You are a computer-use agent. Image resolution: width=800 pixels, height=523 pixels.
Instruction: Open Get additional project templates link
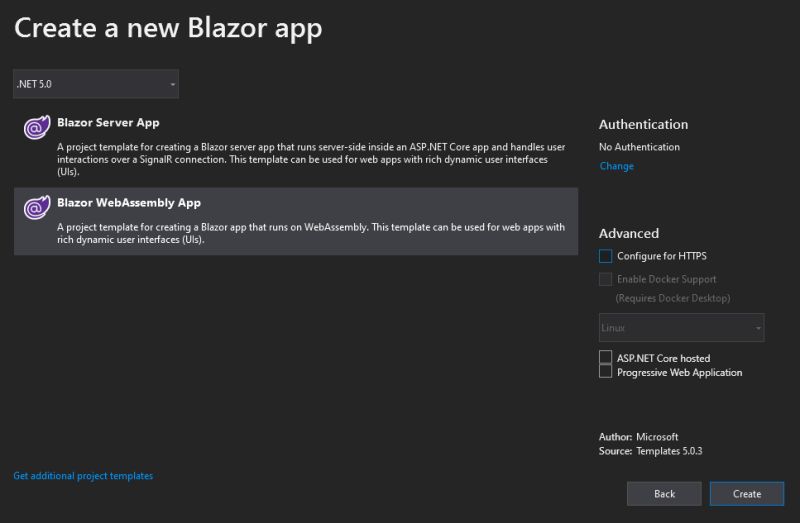pos(83,476)
